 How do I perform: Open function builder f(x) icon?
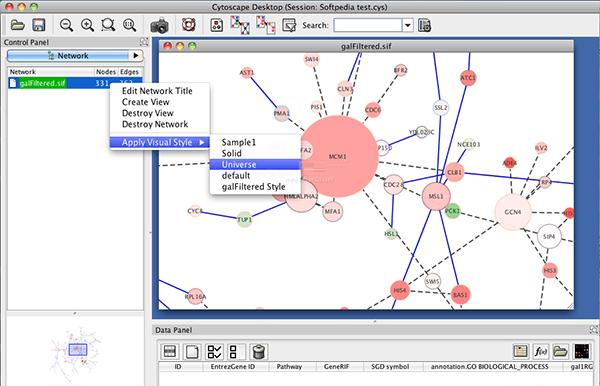tap(540, 351)
